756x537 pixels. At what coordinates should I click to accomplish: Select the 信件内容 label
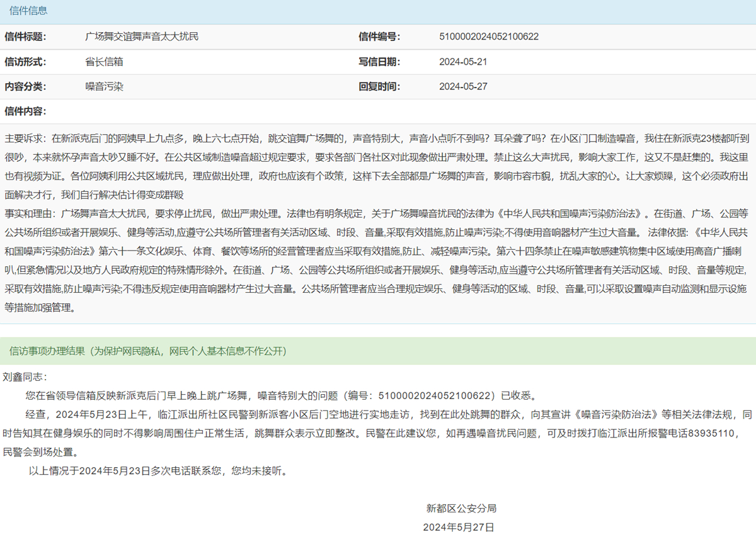point(25,111)
